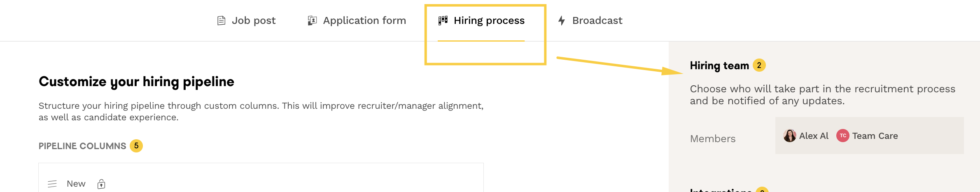Click Alex Al's avatar photo
Screen dimensions: 980x192
[x=789, y=136]
